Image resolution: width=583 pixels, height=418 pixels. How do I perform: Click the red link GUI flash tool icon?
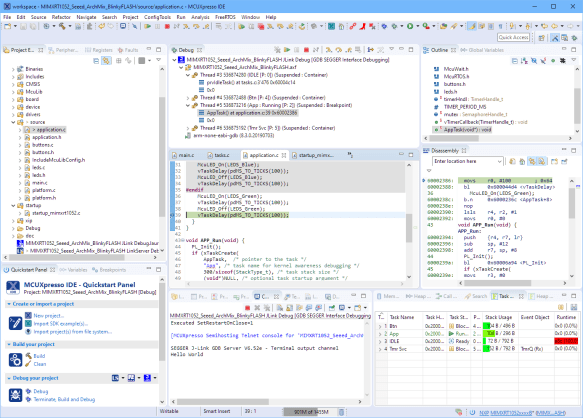[x=352, y=26]
